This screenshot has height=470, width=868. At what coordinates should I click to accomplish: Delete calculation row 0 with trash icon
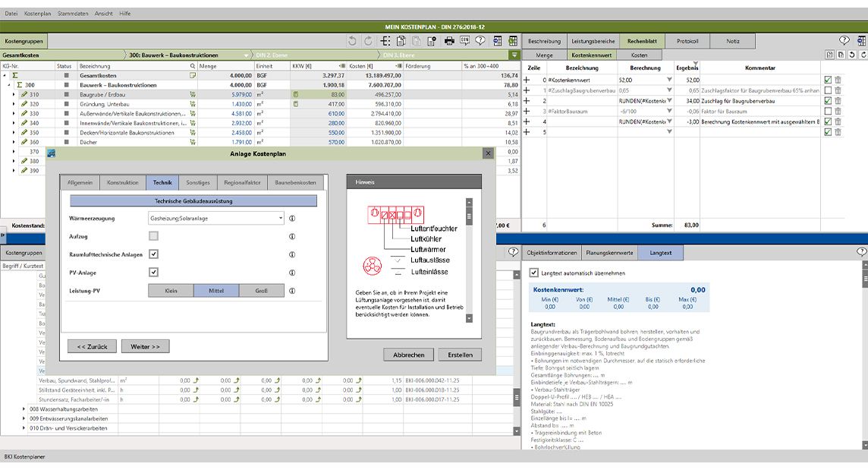[x=838, y=80]
